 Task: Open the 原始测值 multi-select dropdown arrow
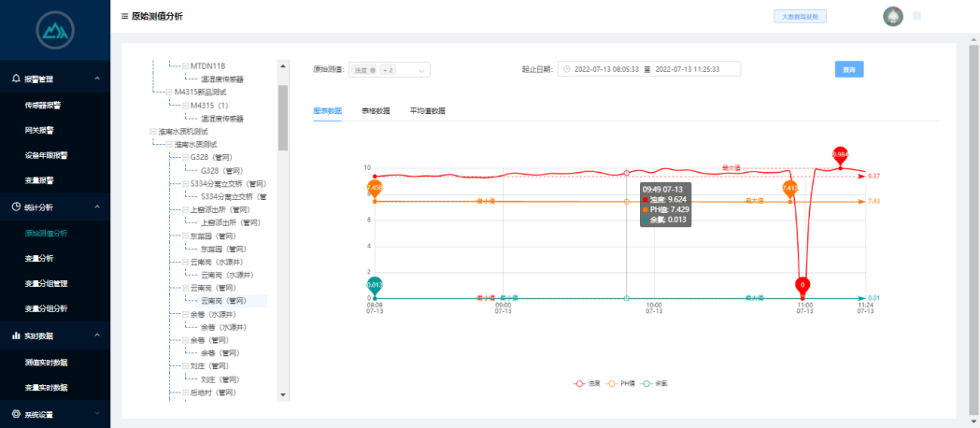coord(420,70)
